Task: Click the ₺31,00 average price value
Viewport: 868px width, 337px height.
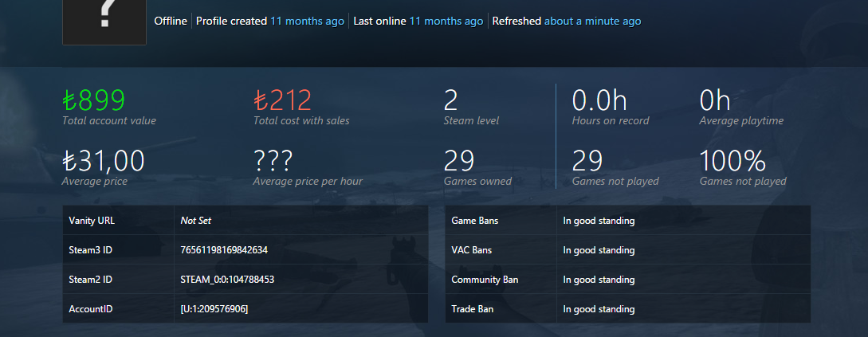Action: [104, 161]
